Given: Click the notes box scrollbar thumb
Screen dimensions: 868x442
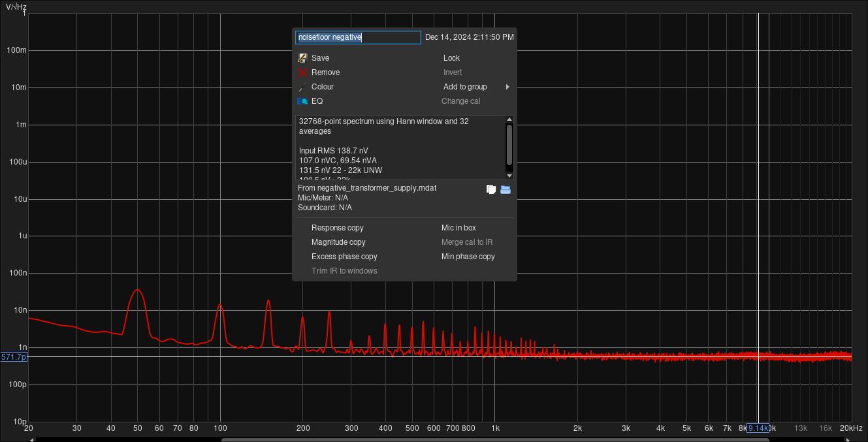Looking at the screenshot, I should pos(509,145).
